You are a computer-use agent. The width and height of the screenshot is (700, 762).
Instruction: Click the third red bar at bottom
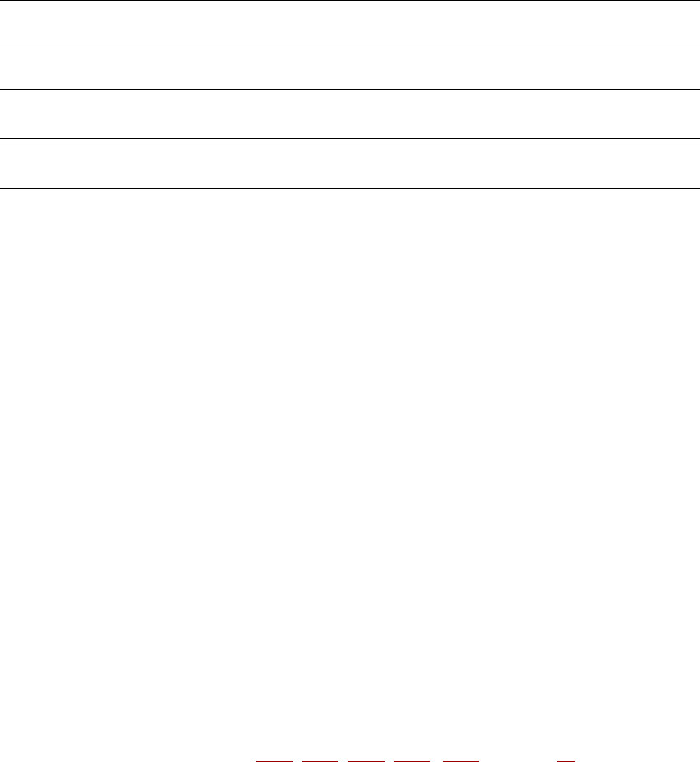(x=366, y=761)
